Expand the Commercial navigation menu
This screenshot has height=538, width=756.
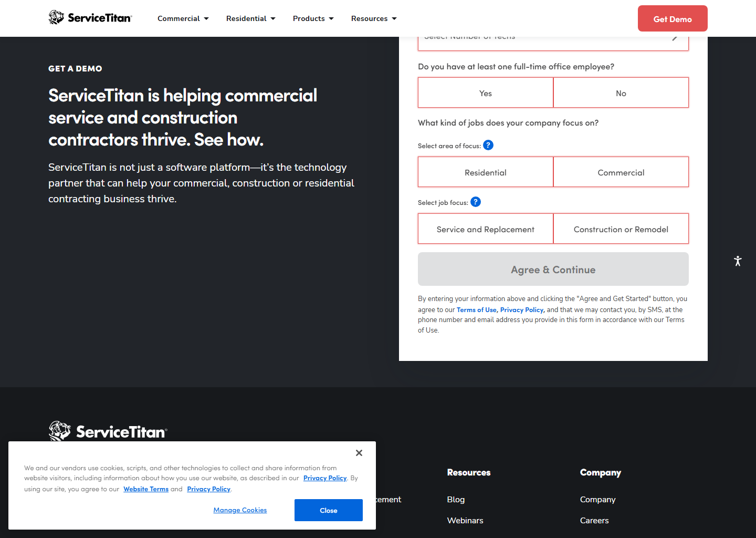(183, 18)
